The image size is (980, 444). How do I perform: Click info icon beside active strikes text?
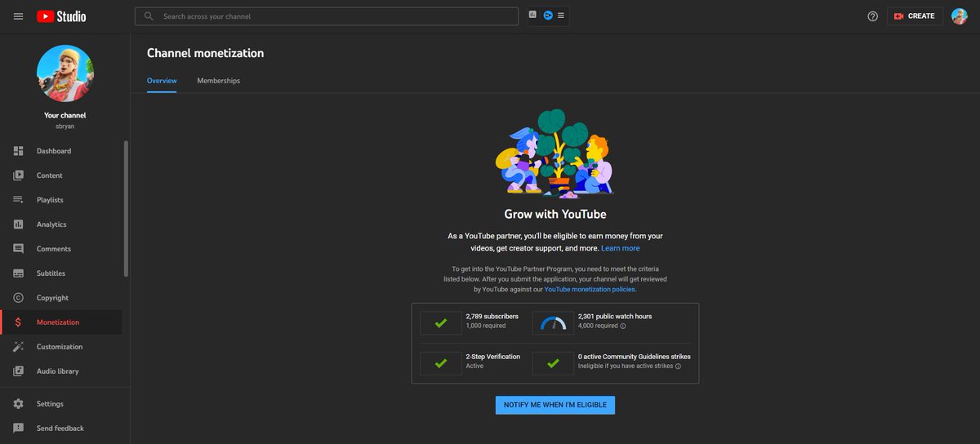point(678,366)
